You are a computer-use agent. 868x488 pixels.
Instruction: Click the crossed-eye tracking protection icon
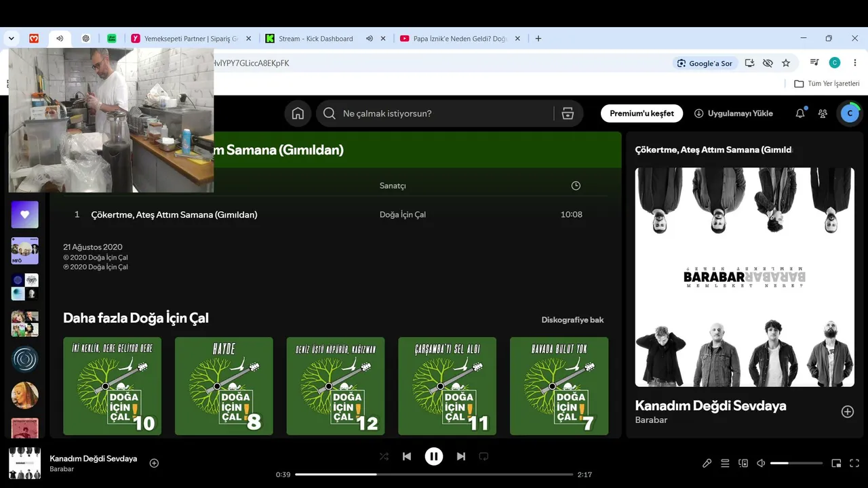pyautogui.click(x=768, y=63)
